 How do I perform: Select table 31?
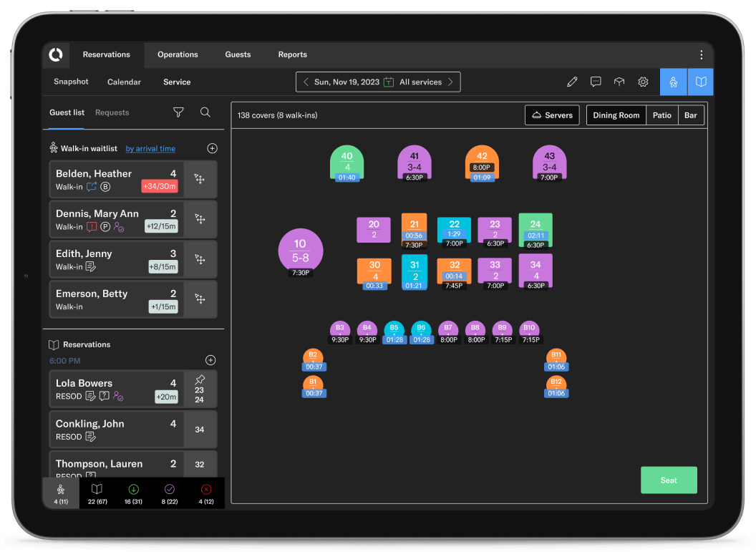point(415,271)
